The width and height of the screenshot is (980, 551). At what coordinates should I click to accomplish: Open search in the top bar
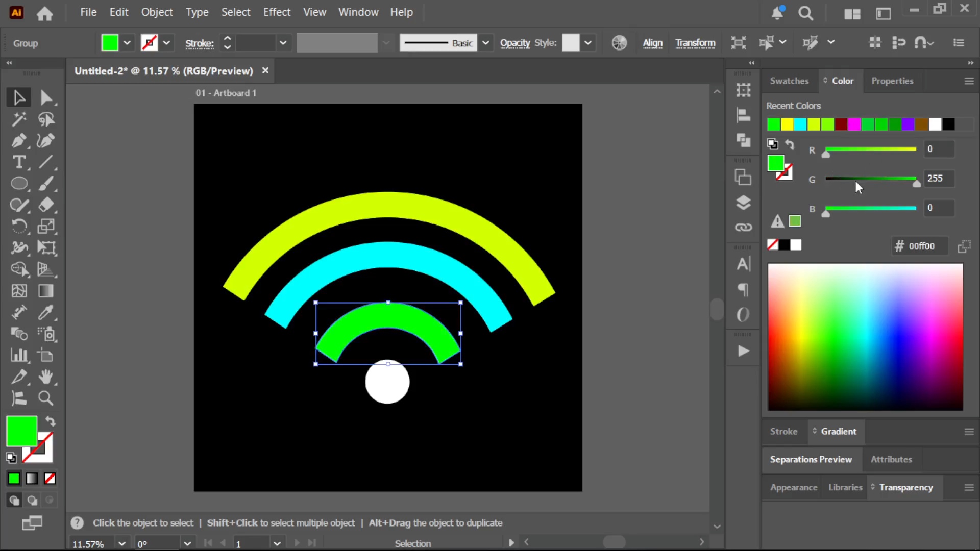coord(805,13)
